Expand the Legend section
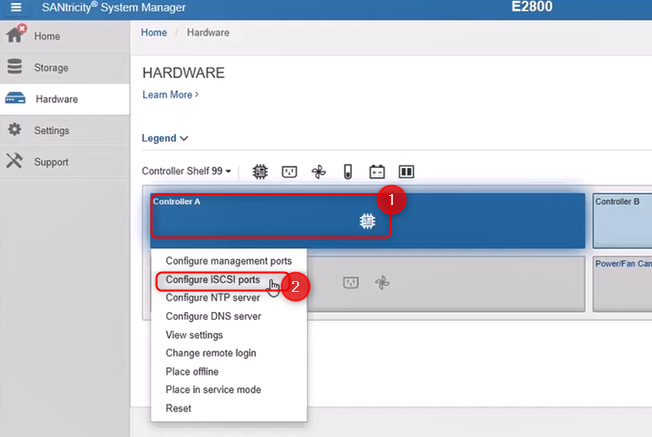 tap(165, 138)
